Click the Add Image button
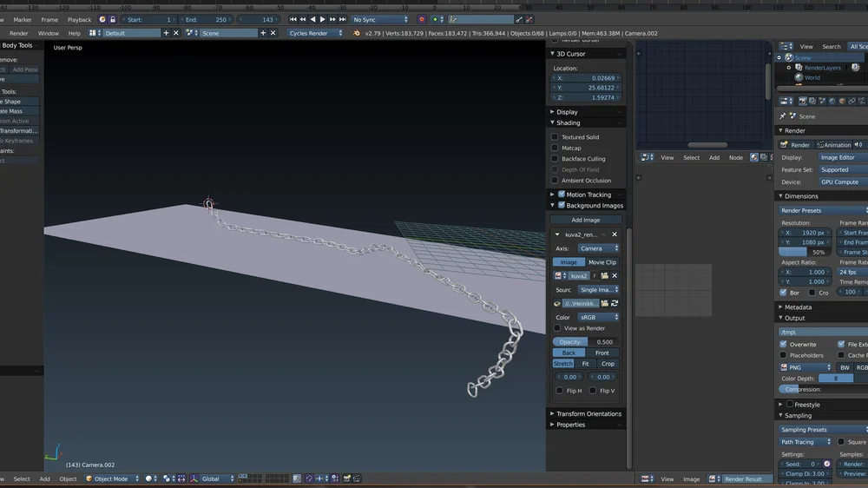This screenshot has height=488, width=868. coord(586,220)
